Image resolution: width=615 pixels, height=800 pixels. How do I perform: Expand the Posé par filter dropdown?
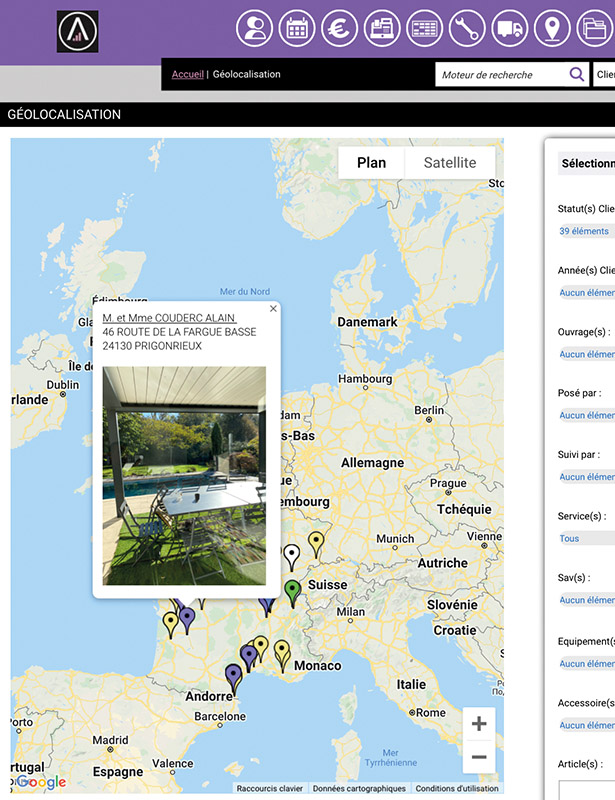tap(587, 415)
